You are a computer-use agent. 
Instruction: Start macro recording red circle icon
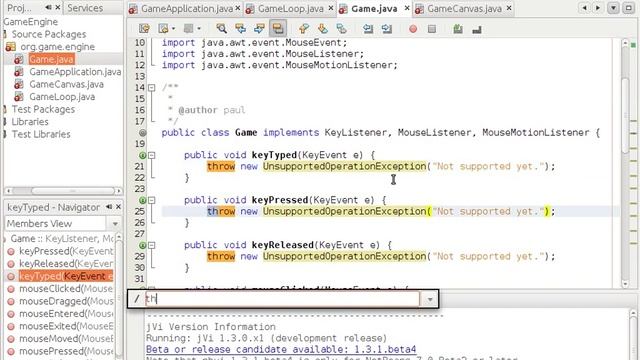413,29
